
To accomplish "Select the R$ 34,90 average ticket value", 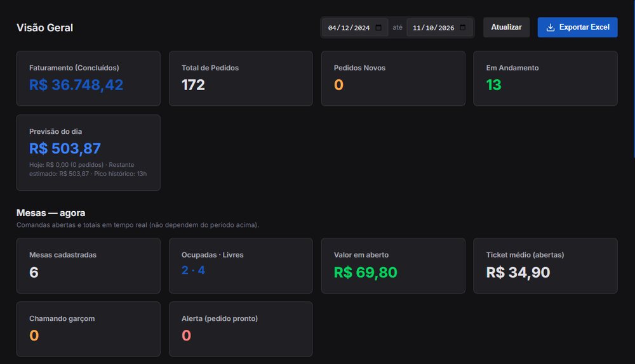I will [x=518, y=272].
